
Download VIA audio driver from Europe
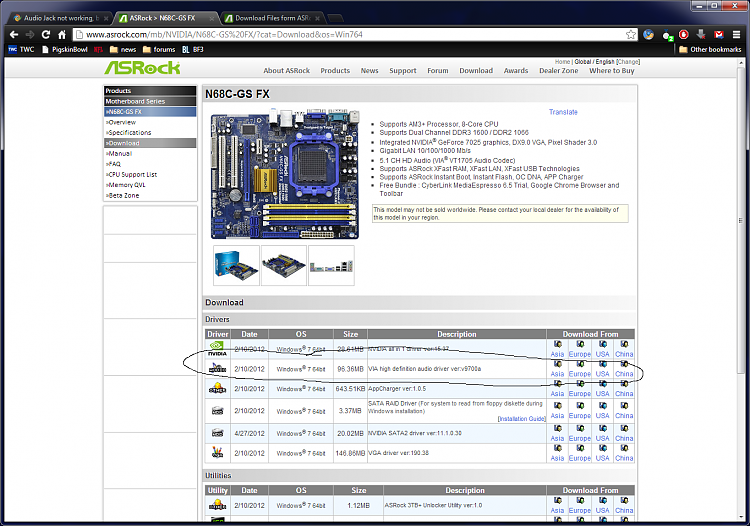pyautogui.click(x=580, y=369)
